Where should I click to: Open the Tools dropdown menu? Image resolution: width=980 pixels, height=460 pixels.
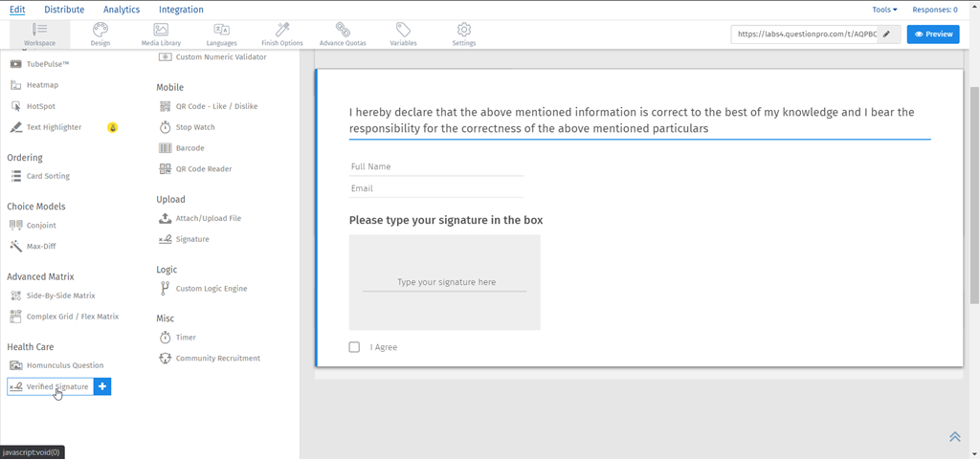click(884, 10)
